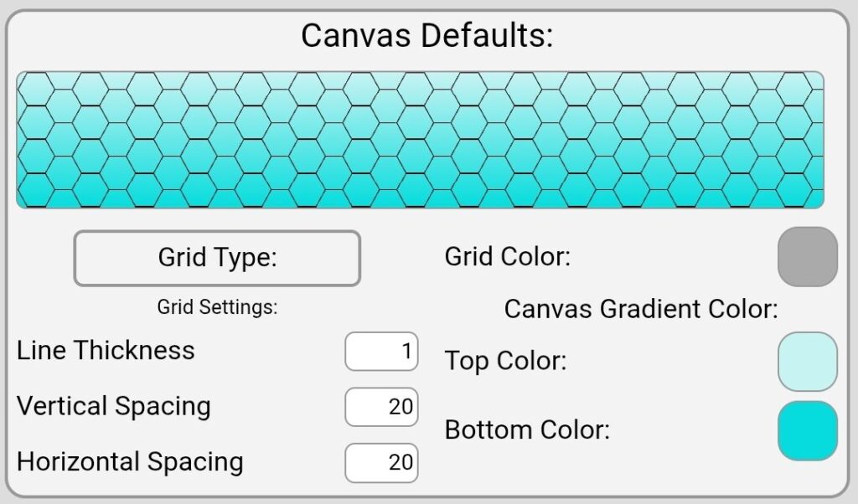This screenshot has width=858, height=504.
Task: Click the hexagon grid canvas preview
Action: pyautogui.click(x=420, y=140)
